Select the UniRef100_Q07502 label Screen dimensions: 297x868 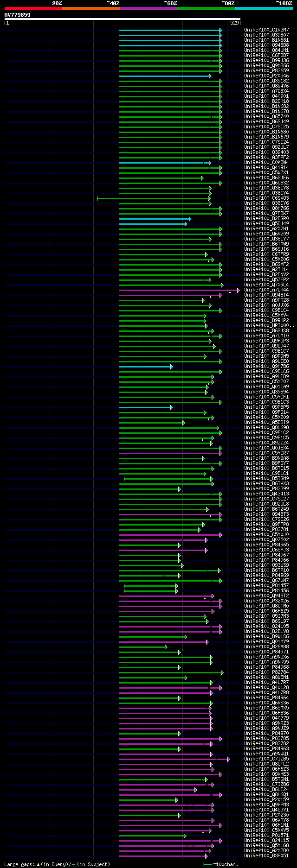266,540
